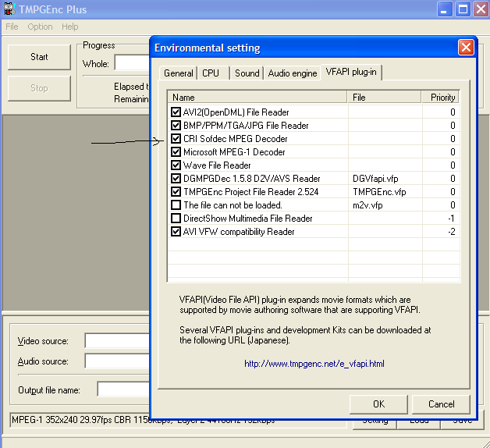Open the Audio engine tab
Viewport: 490px width, 448px height.
[x=293, y=73]
